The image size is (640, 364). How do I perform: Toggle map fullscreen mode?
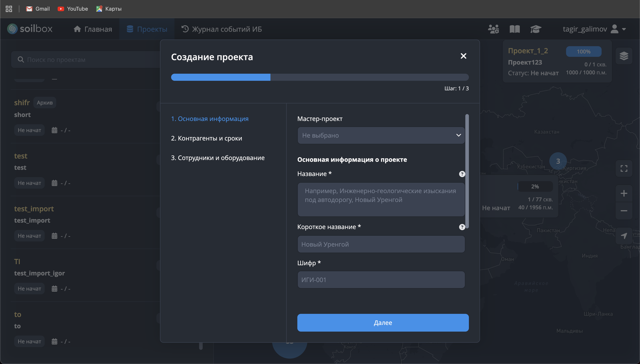pos(624,168)
